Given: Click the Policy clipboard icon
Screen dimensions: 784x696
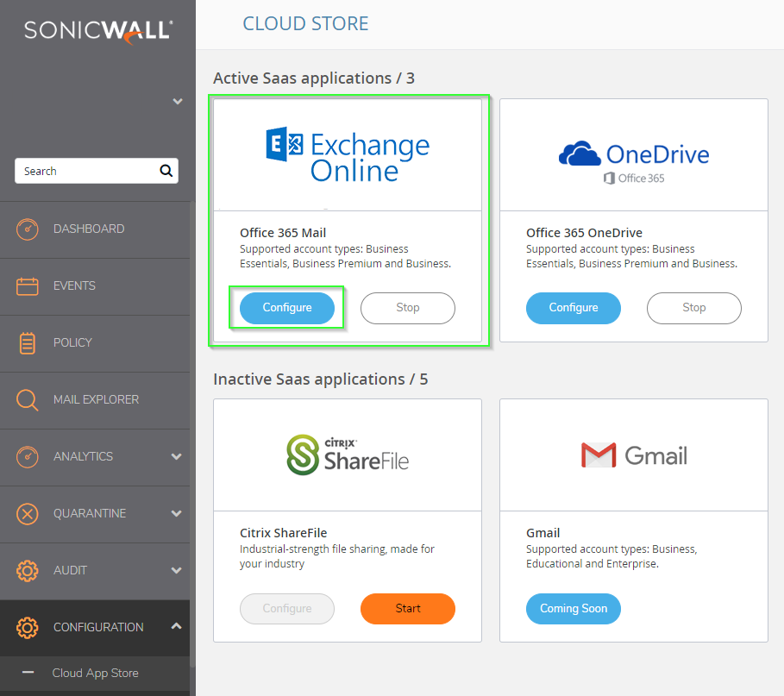Looking at the screenshot, I should point(27,343).
